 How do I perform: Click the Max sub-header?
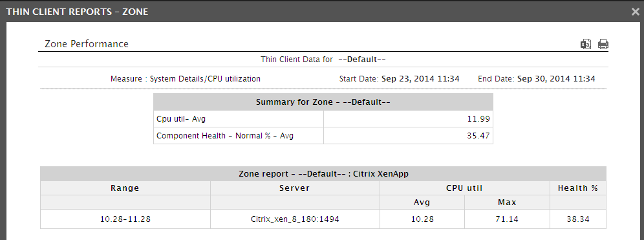[x=507, y=202]
